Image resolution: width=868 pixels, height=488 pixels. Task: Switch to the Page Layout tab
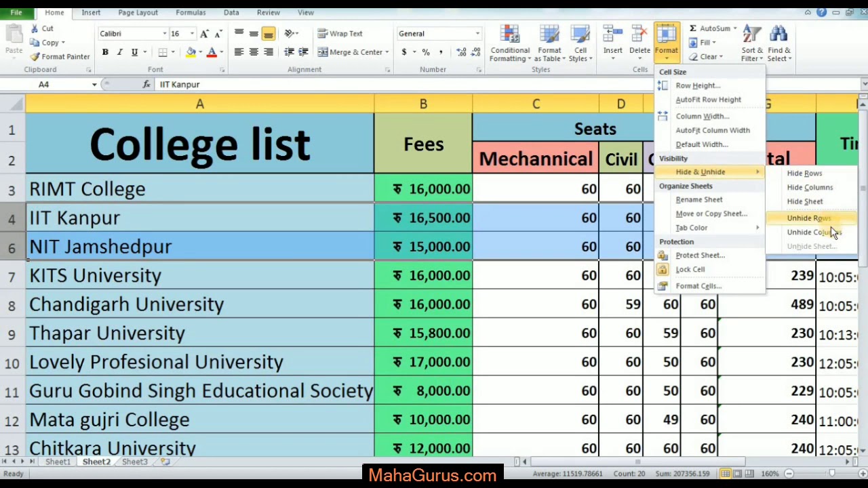click(138, 12)
